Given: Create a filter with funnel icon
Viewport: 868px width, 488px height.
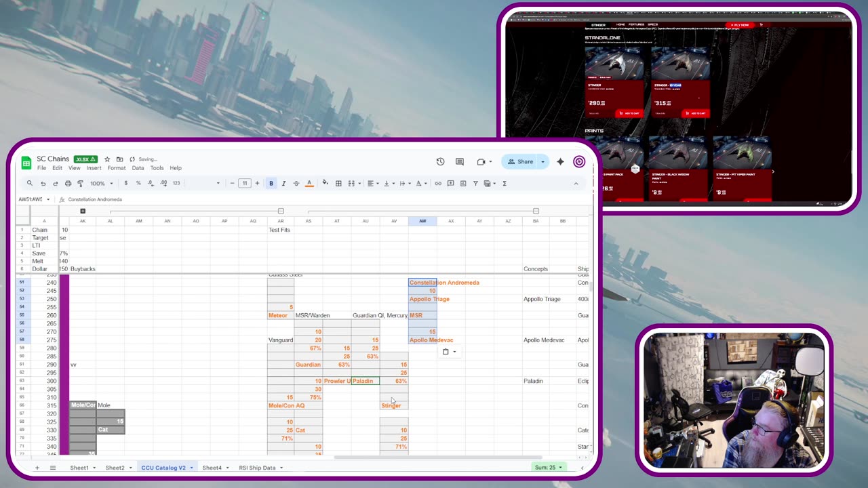Looking at the screenshot, I should pos(475,183).
